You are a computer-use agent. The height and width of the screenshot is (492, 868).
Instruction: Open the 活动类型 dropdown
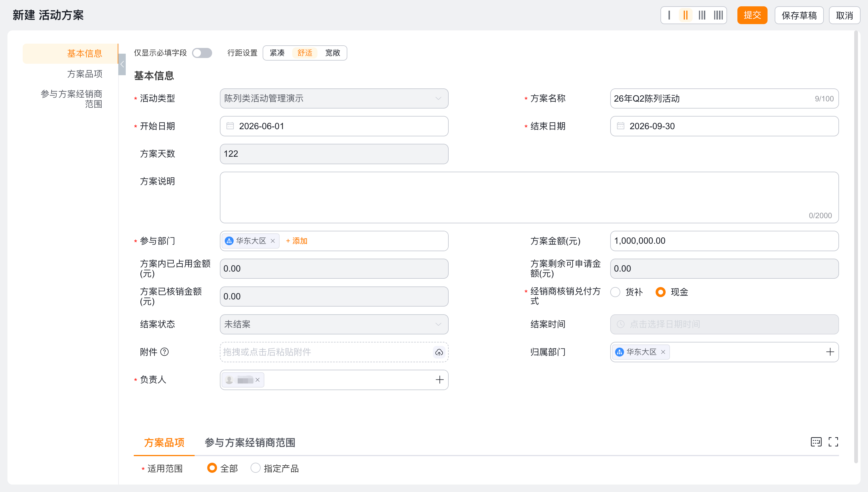(334, 98)
